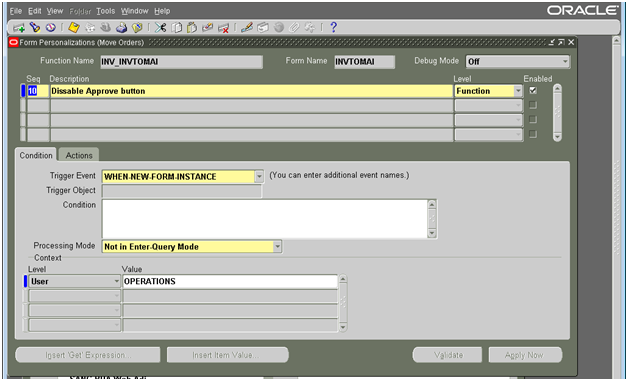627x379 pixels.
Task: Click second Context Value field
Action: [230, 296]
